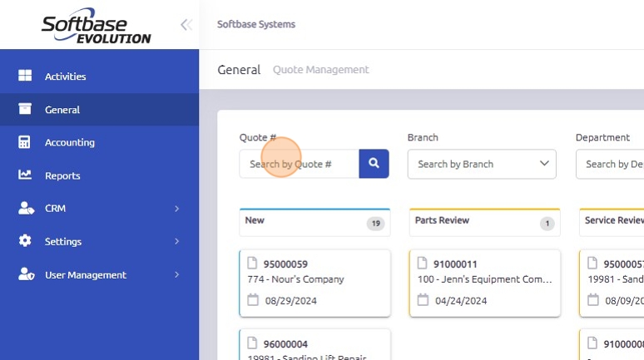This screenshot has height=360, width=644.
Task: Click the User Management shield icon
Action: 27,274
